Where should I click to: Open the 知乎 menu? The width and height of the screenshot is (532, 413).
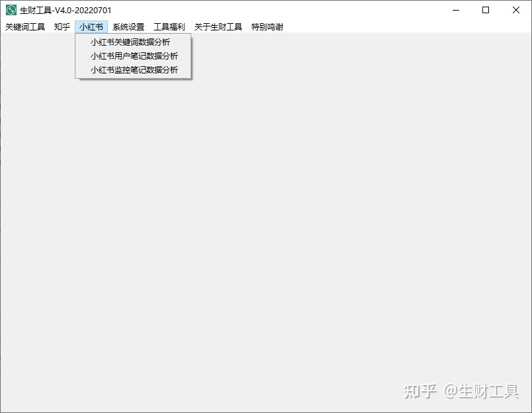click(x=61, y=27)
